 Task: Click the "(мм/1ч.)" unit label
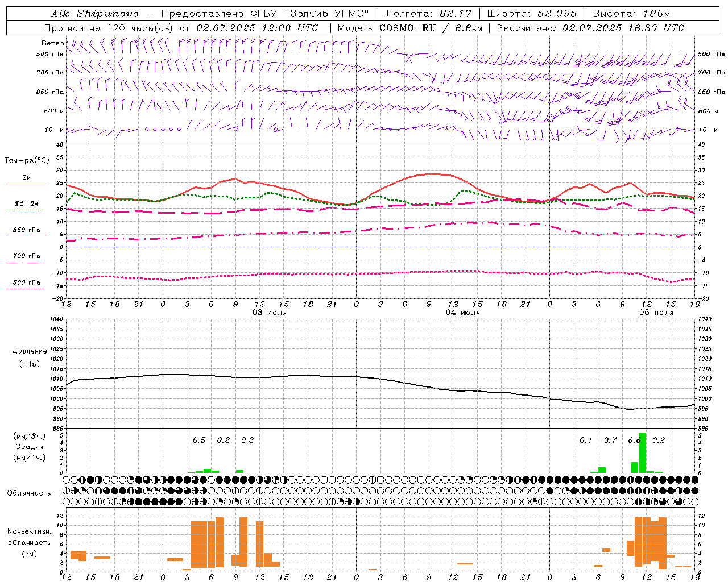click(x=30, y=458)
